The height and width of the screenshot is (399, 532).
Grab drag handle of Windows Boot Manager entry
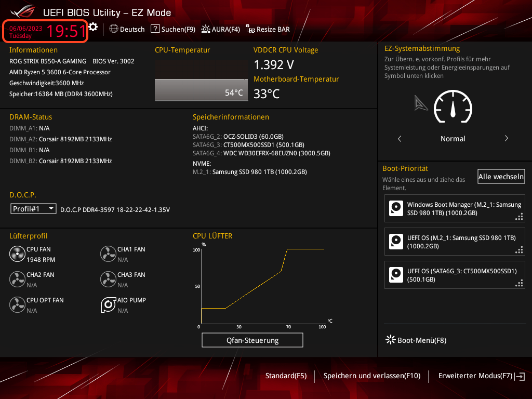coord(519,217)
